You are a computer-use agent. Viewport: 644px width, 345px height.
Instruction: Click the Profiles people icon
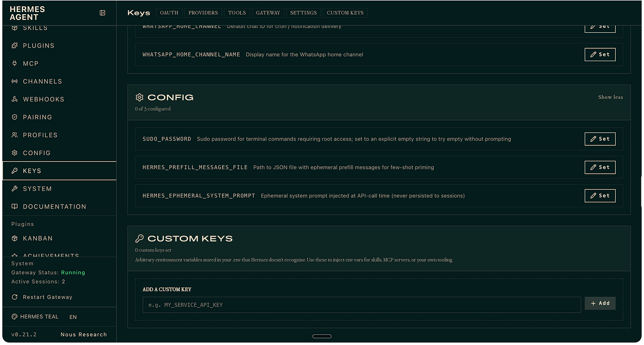click(x=15, y=135)
